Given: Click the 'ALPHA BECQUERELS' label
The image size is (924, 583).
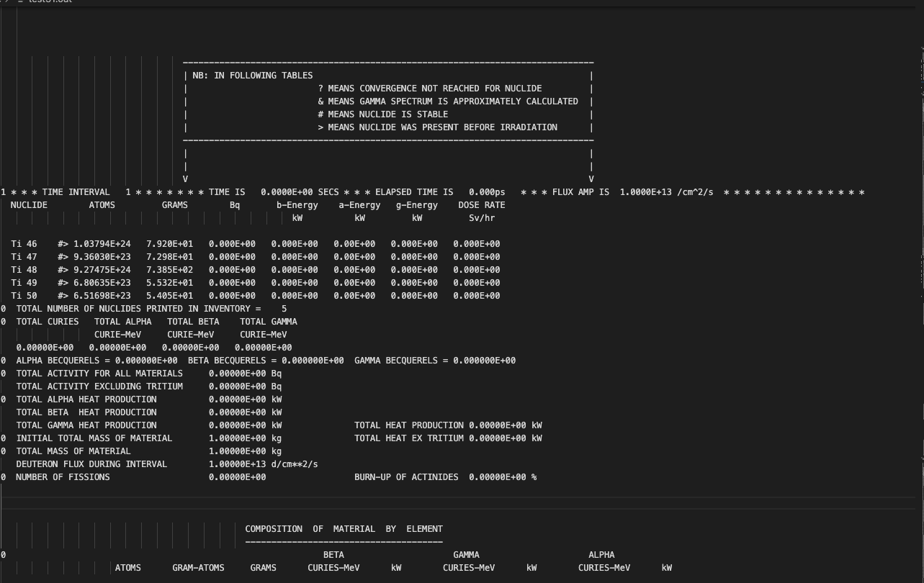Looking at the screenshot, I should click(58, 361).
